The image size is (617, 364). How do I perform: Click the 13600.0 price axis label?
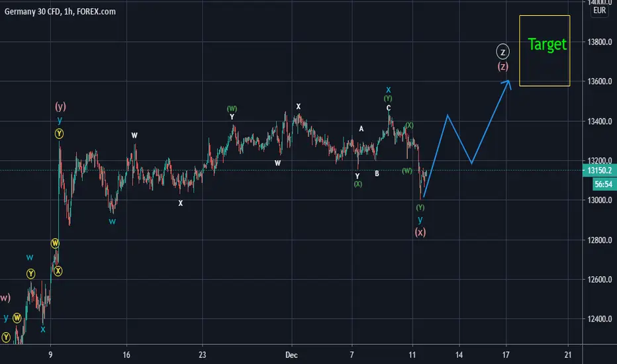coord(600,81)
